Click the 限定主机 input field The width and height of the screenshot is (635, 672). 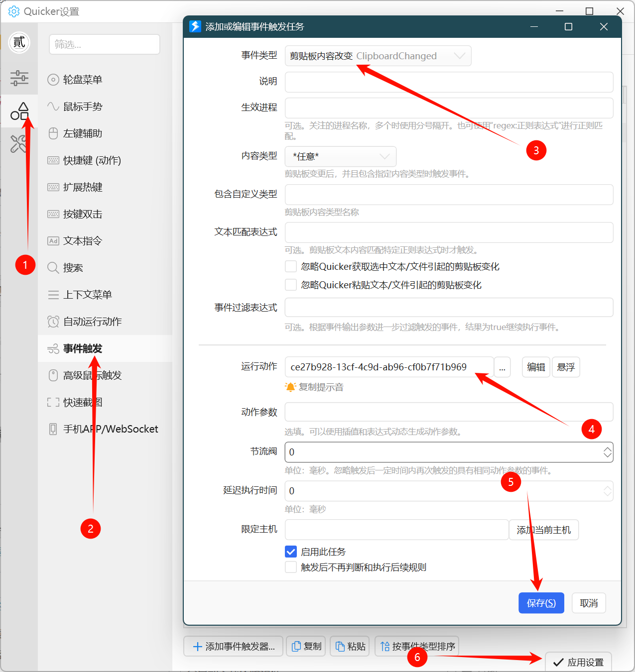pyautogui.click(x=396, y=530)
